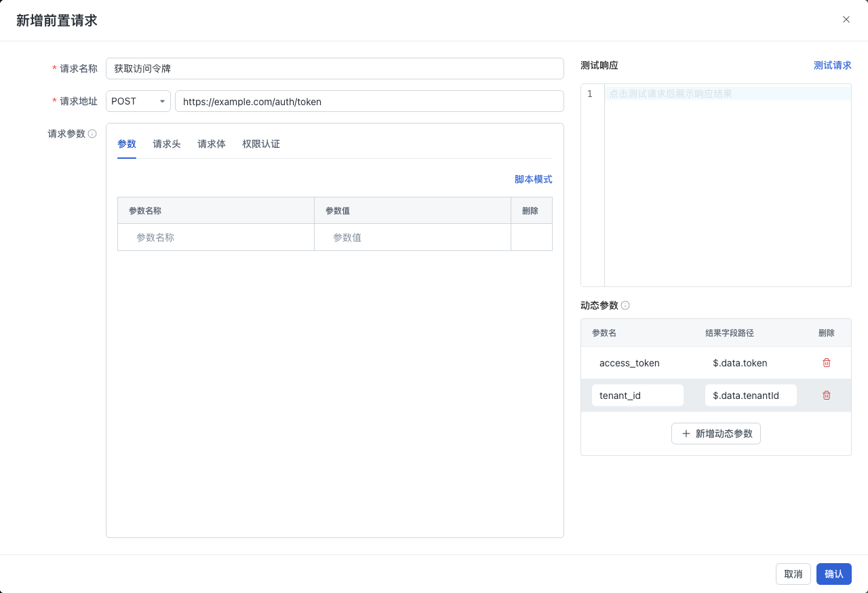Click the 参数值 placeholder input cell
Image resolution: width=868 pixels, height=593 pixels.
(412, 237)
